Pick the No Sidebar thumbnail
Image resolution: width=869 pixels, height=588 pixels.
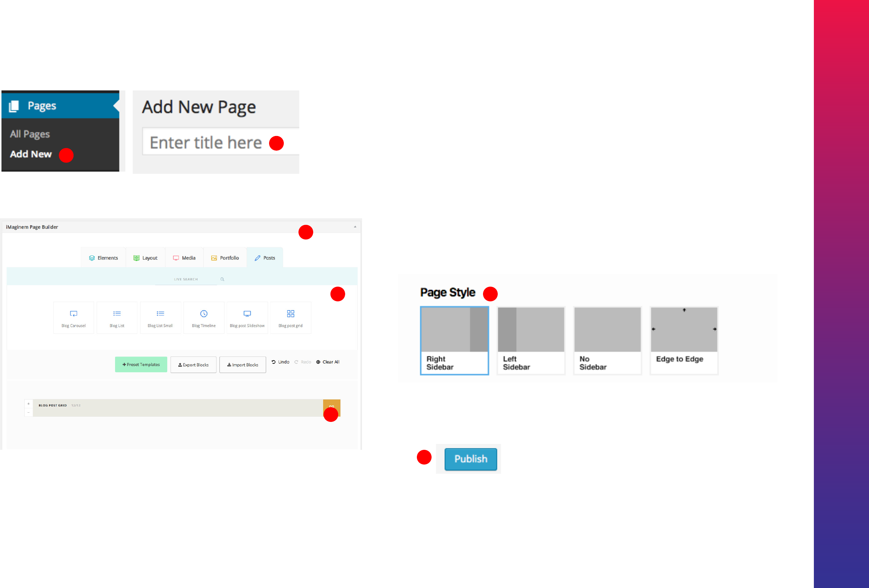607,340
